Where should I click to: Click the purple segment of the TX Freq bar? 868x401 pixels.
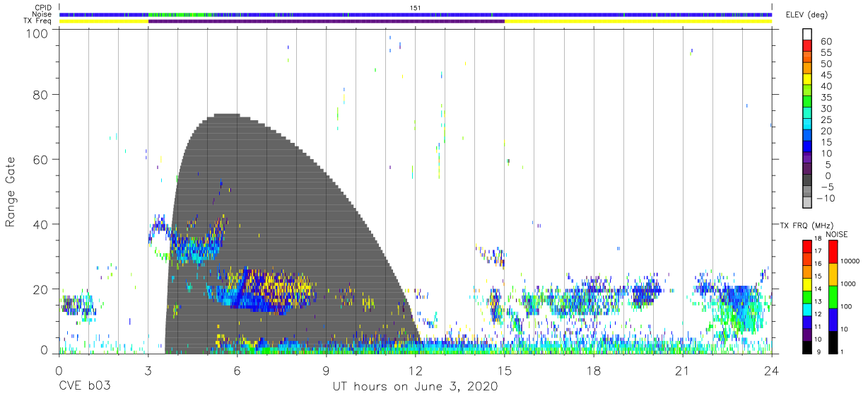pos(327,21)
